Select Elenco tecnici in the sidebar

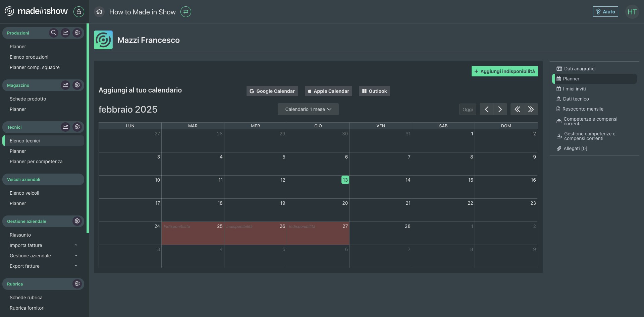(x=25, y=141)
